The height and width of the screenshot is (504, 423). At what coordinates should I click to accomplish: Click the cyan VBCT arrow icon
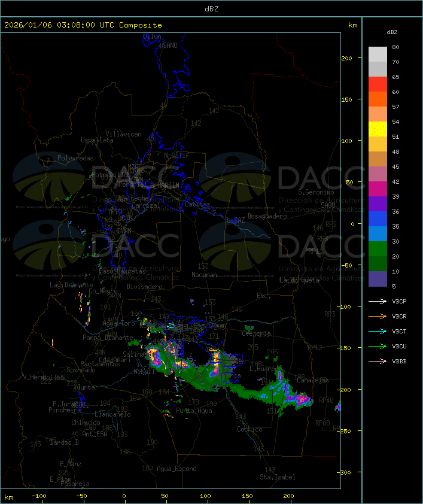pos(378,331)
